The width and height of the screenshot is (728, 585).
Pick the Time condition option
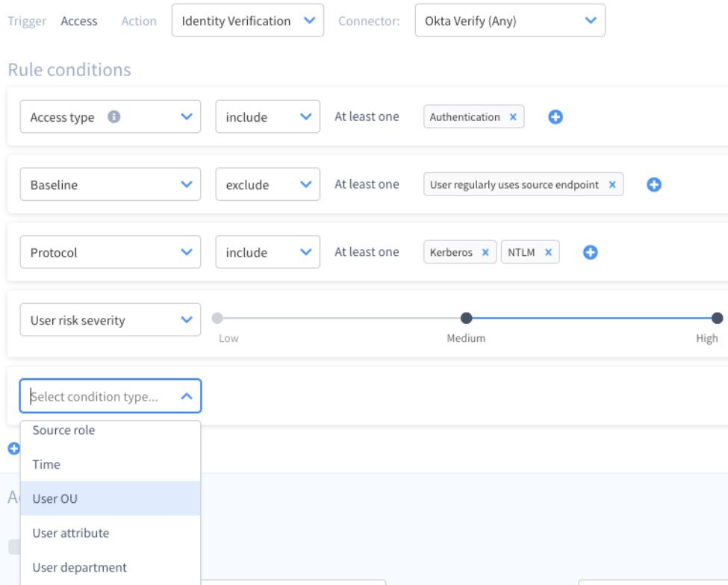(x=110, y=464)
